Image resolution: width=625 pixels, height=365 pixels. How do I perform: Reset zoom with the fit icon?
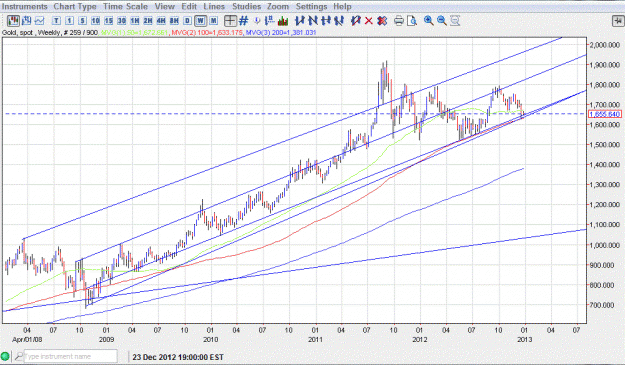pyautogui.click(x=455, y=21)
